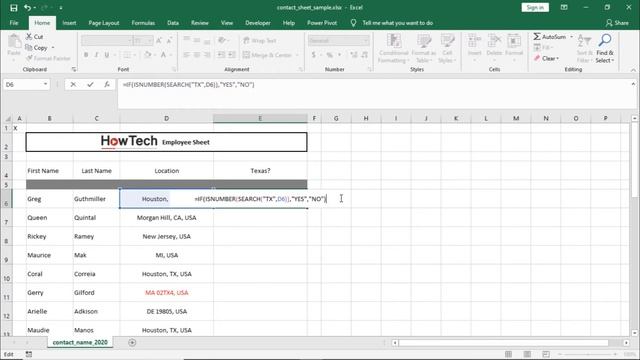Switch to the Review tab
640x360 pixels.
point(200,23)
